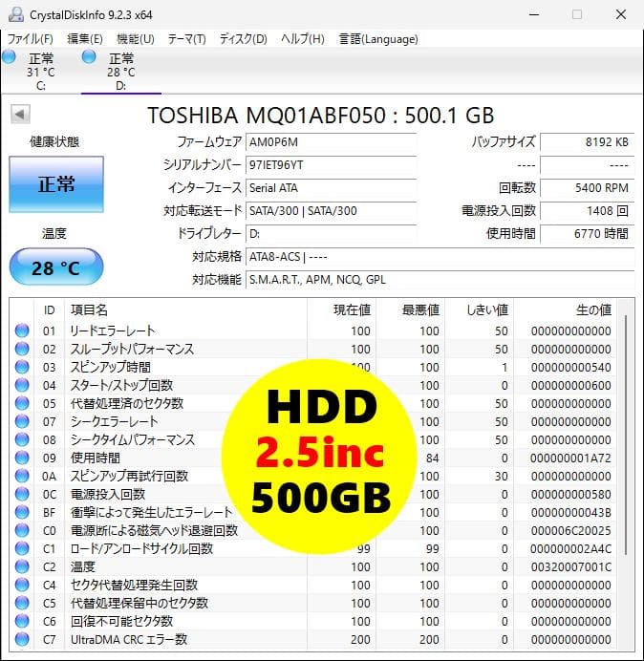
Task: Click the 生の値 column header
Action: [565, 309]
